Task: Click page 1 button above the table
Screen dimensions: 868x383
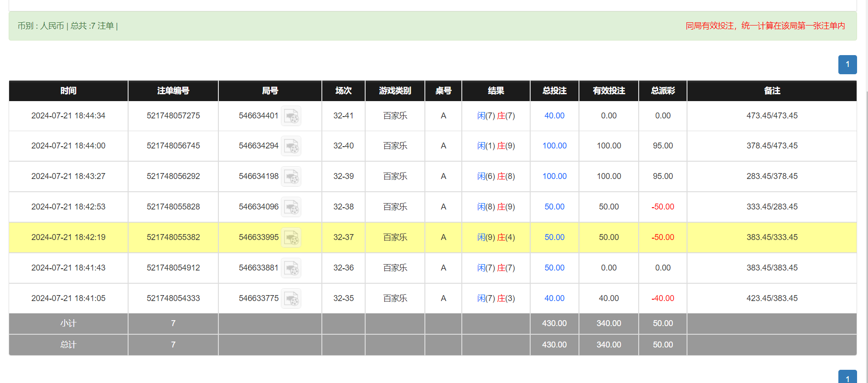Action: [847, 65]
